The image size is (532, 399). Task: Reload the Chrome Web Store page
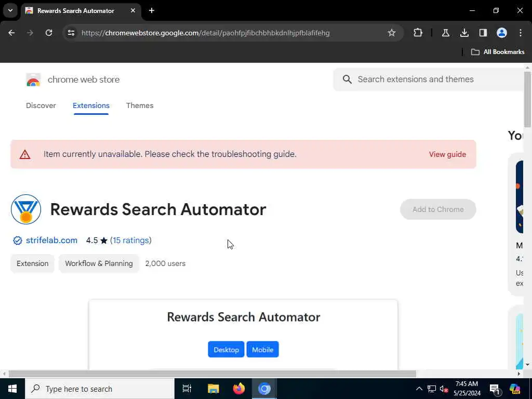pos(49,33)
